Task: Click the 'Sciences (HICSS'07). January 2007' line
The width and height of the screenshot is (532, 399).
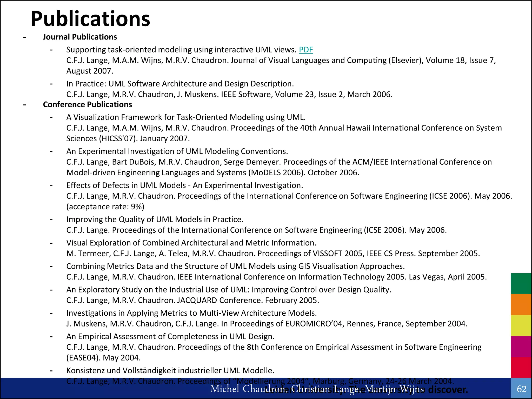Action: click(128, 138)
